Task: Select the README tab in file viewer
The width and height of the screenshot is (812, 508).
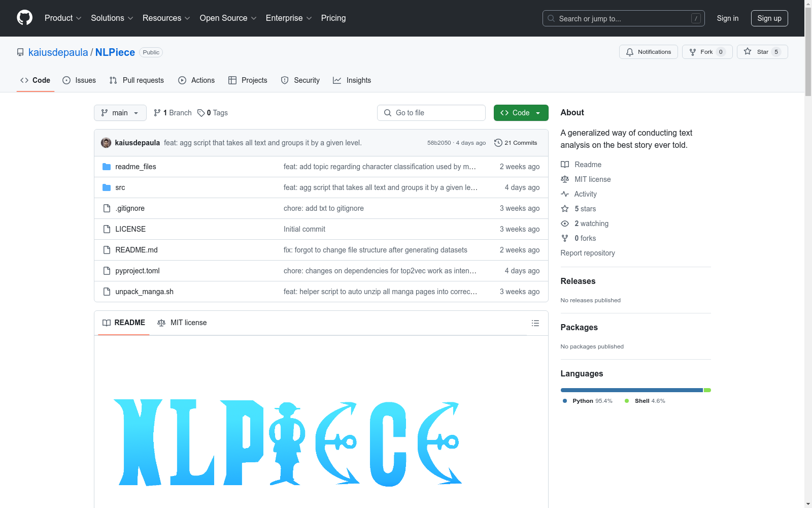Action: (x=124, y=323)
